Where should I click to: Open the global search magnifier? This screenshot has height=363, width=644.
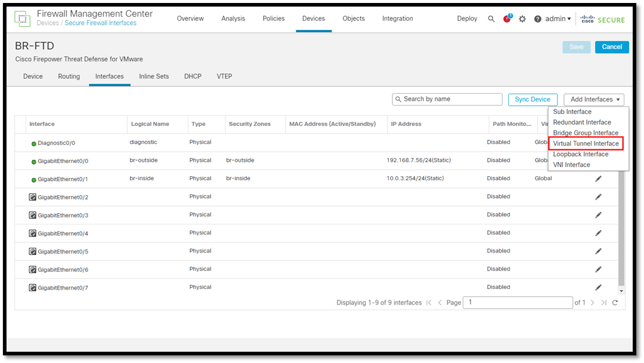point(491,19)
